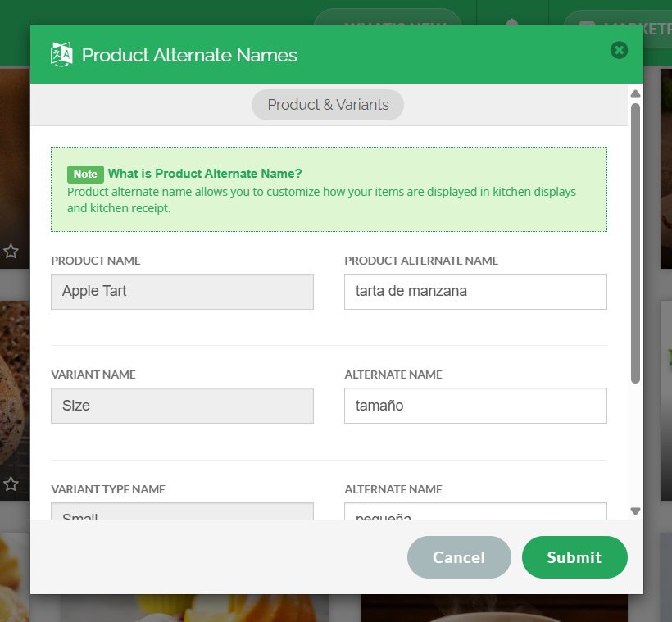Screen dimensions: 672x622
Task: Submit the alternate names
Action: point(574,557)
